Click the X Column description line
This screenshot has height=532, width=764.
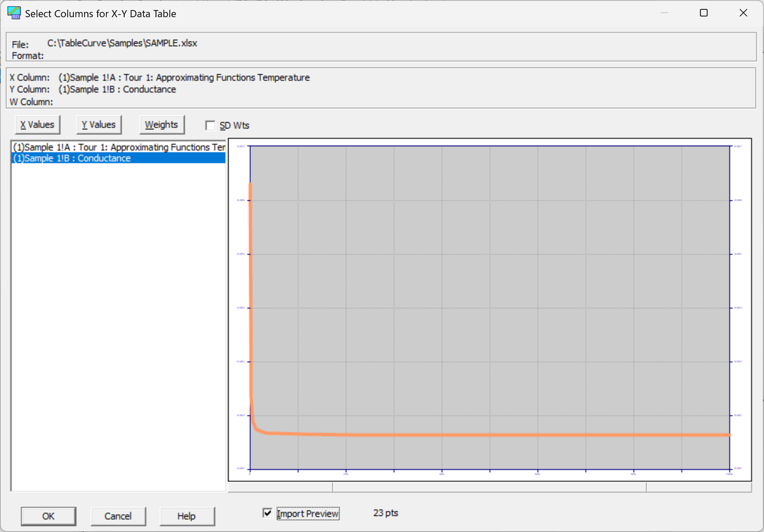(159, 78)
